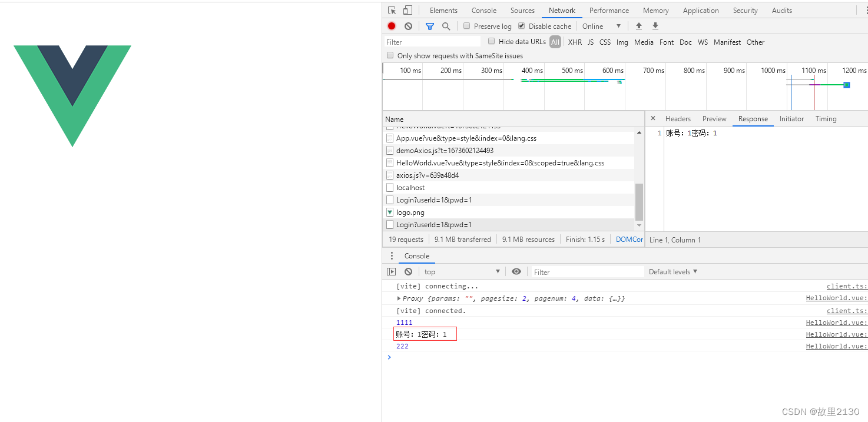Click the Name column header

513,119
